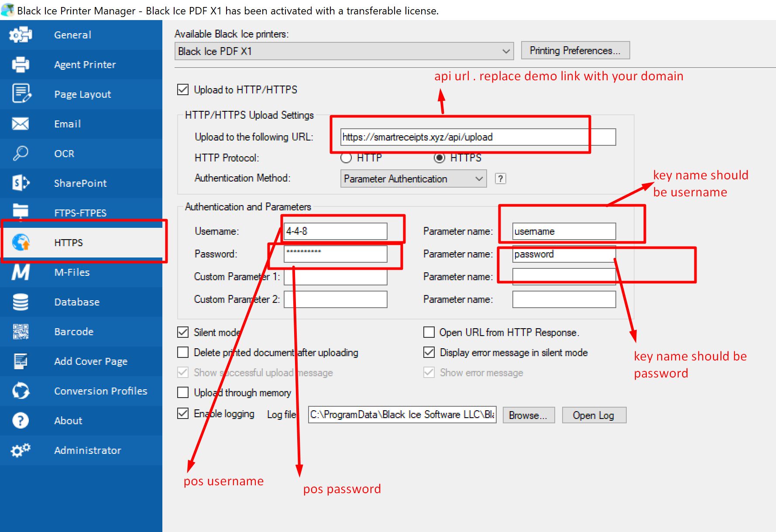Toggle Upload to HTTP/HTTPS checkbox
Image resolution: width=776 pixels, height=532 pixels.
tap(183, 89)
